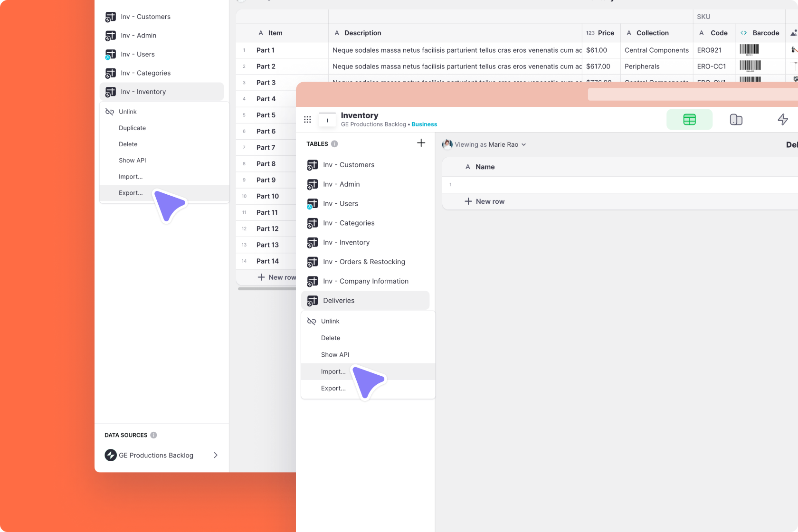Open the Viewing as Marie Rao dropdown
Viewport: 798px width, 532px height.
click(484, 144)
